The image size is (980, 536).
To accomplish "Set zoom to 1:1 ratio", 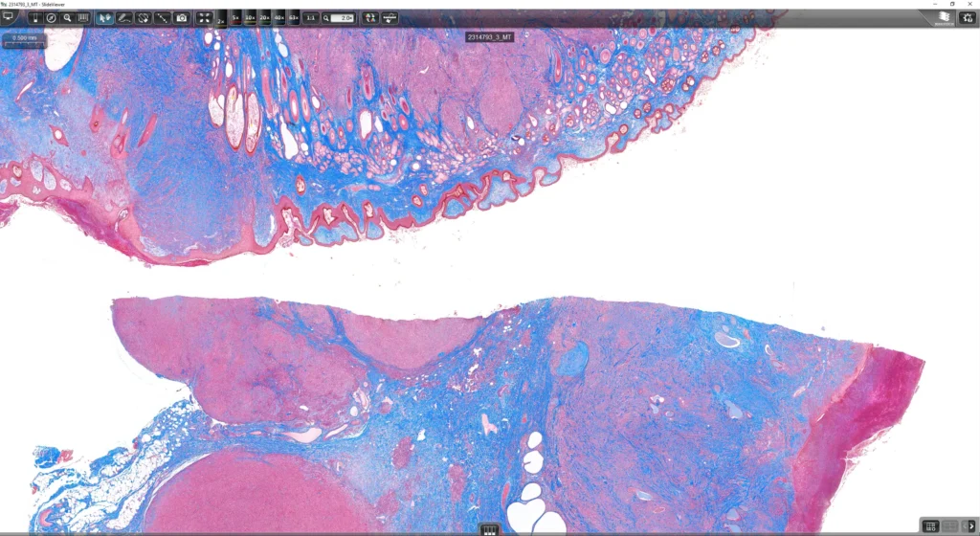I will [x=311, y=18].
